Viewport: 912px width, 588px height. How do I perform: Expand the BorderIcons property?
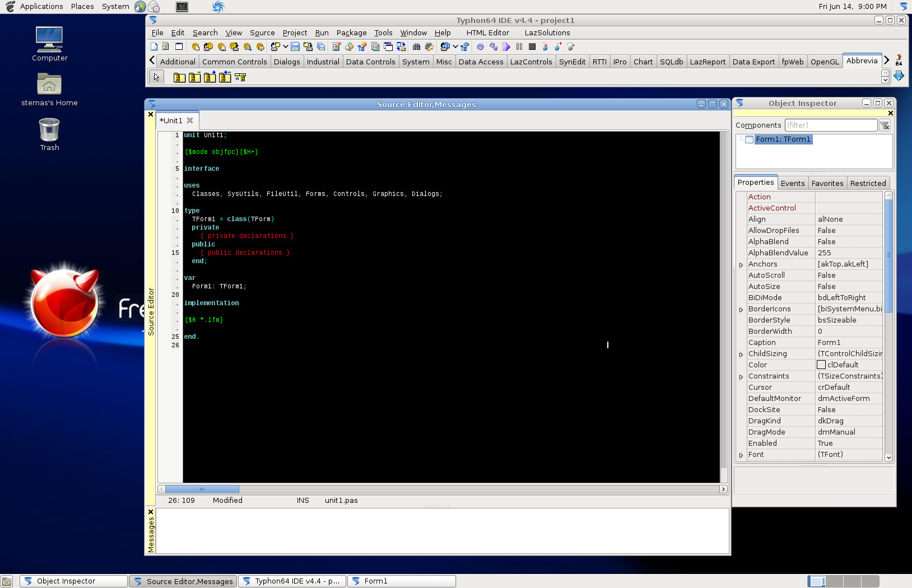(741, 310)
